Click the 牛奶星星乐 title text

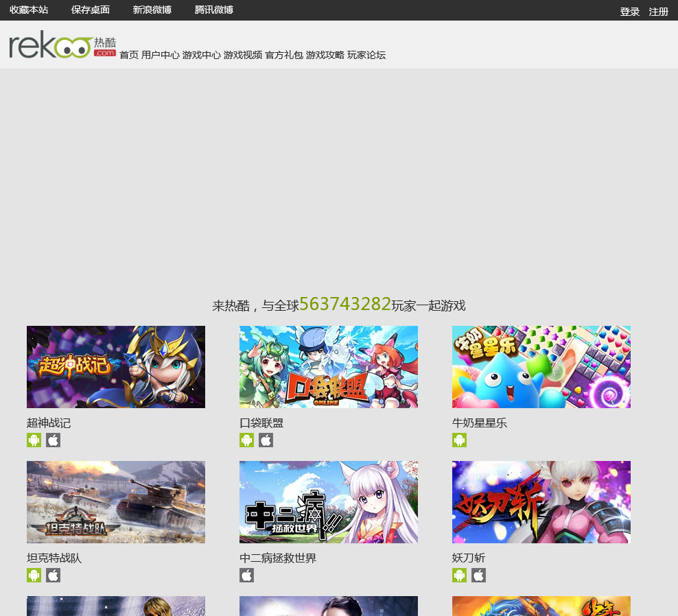pos(480,423)
